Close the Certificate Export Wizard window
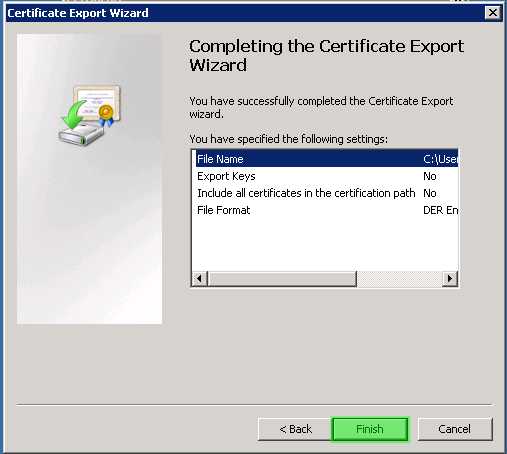The width and height of the screenshot is (507, 454). (x=492, y=13)
